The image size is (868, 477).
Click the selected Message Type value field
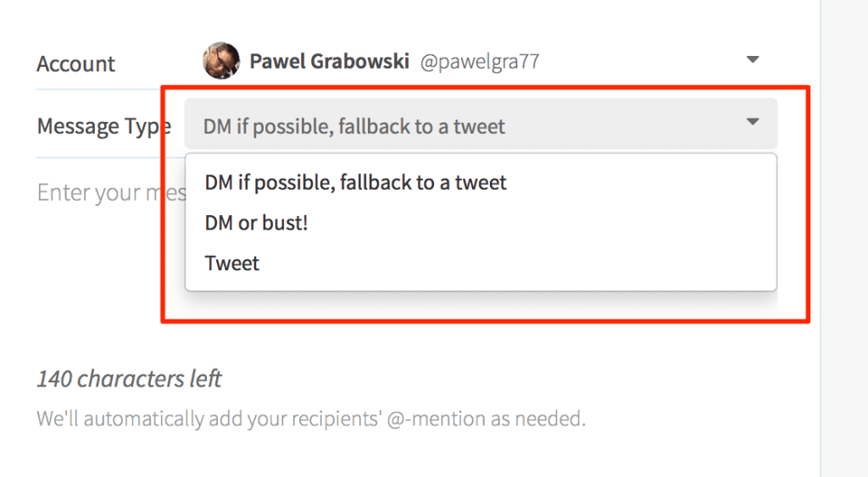click(481, 124)
